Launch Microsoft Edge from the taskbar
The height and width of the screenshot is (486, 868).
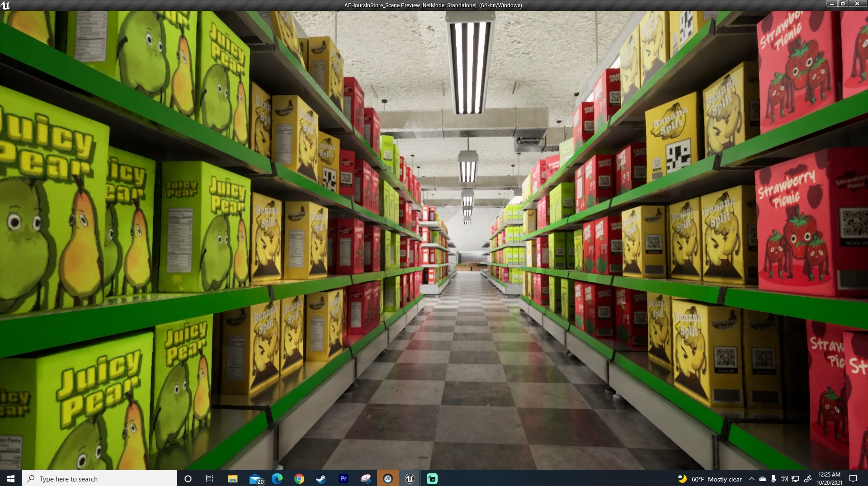pos(277,479)
